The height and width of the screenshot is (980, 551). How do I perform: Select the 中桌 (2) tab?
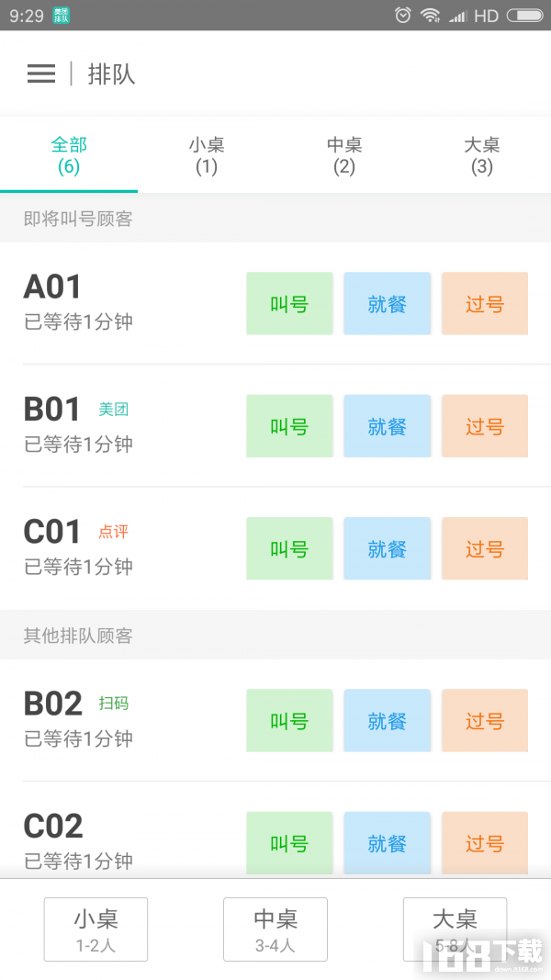click(x=344, y=155)
